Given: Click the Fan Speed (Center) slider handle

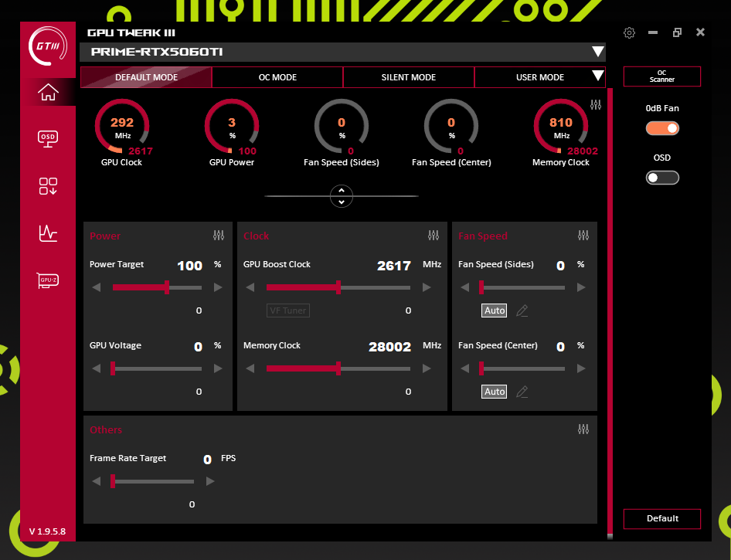Looking at the screenshot, I should [x=481, y=368].
